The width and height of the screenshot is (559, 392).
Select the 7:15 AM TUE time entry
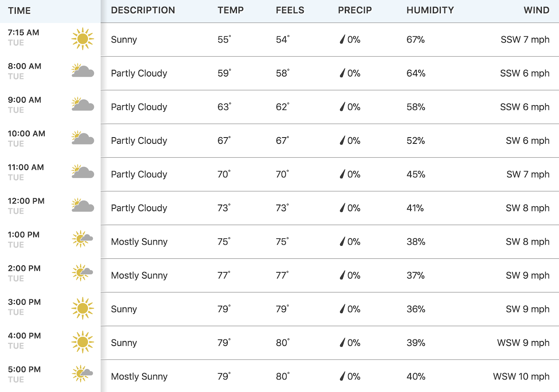click(24, 37)
